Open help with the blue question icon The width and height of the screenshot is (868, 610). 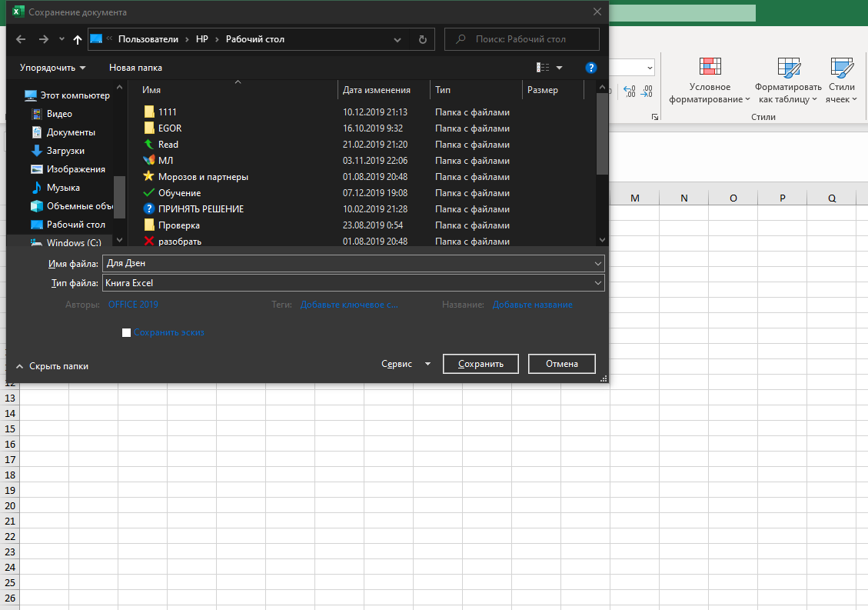(590, 68)
